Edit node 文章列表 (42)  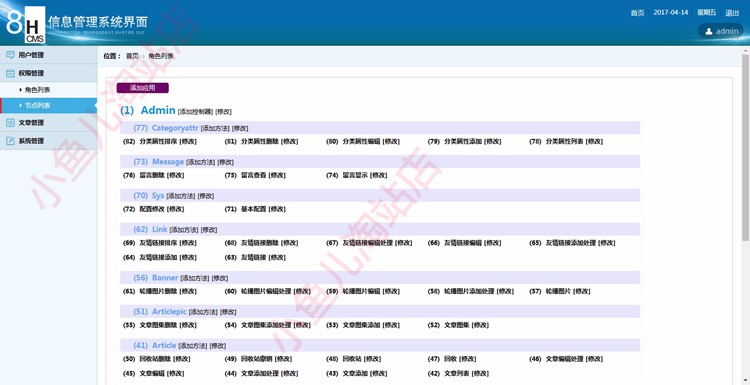(480, 374)
